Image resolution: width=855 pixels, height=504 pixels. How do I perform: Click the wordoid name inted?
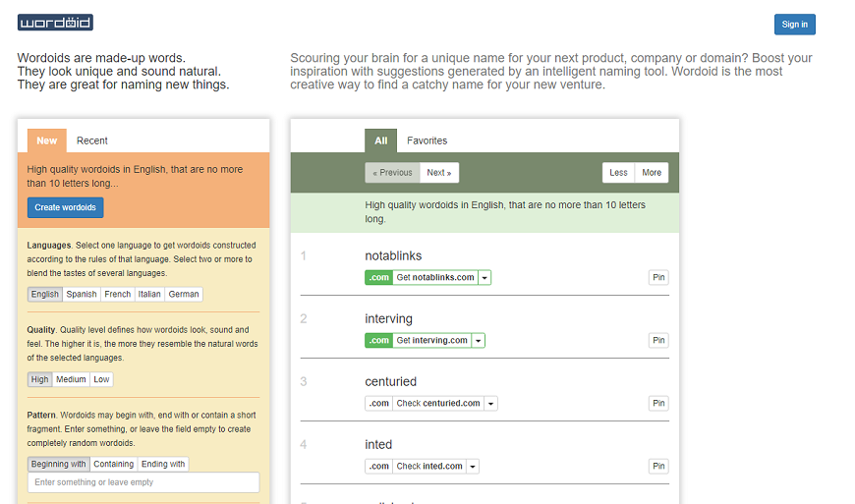378,445
